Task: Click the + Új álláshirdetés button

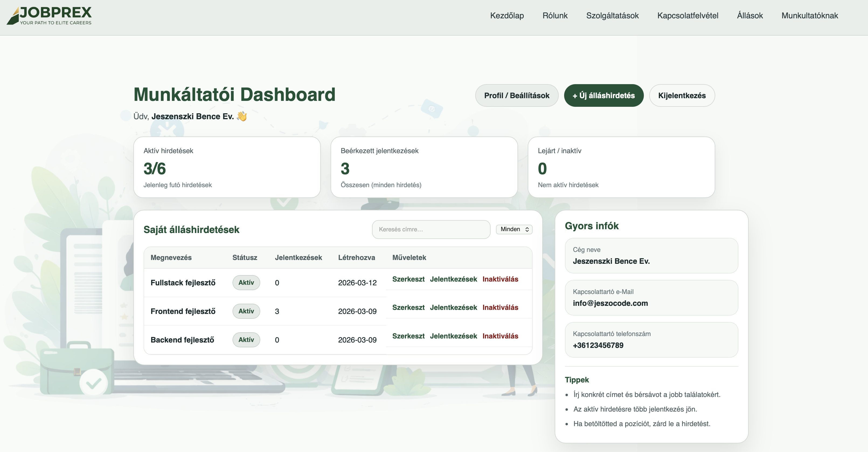Action: click(x=603, y=95)
